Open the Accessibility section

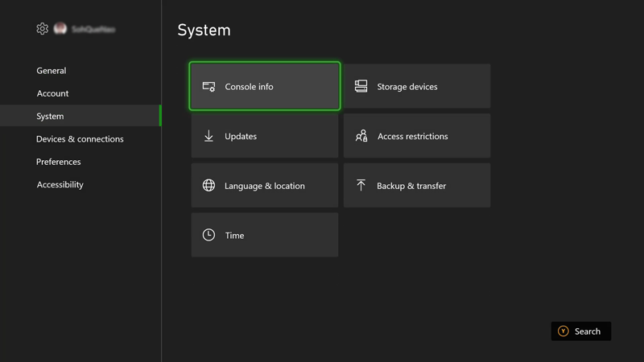coord(60,185)
